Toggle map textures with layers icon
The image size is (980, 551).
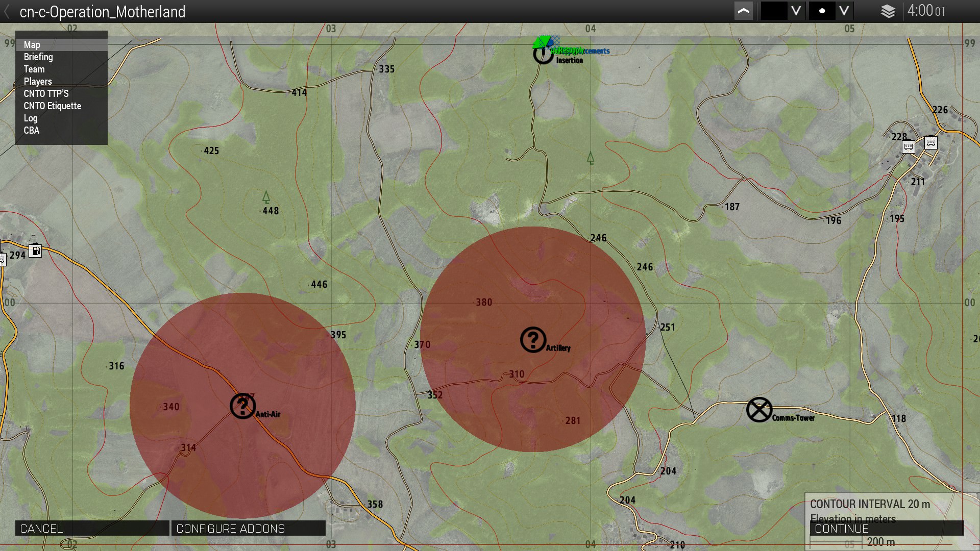click(x=888, y=11)
